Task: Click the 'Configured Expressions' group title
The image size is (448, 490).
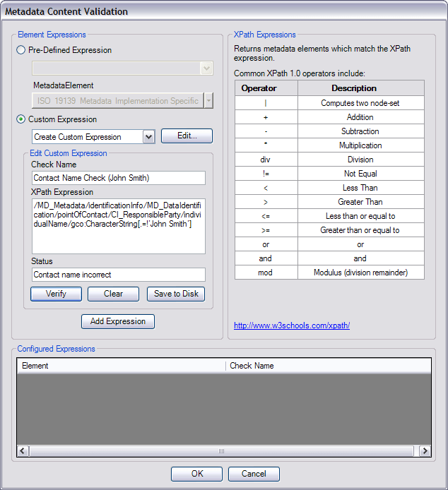Action: tap(56, 349)
